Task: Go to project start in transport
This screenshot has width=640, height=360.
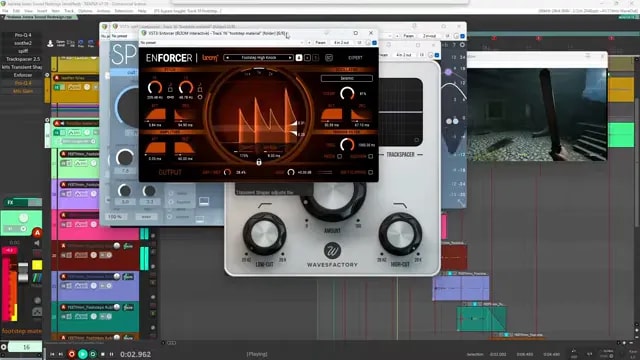Action: pyautogui.click(x=52, y=354)
